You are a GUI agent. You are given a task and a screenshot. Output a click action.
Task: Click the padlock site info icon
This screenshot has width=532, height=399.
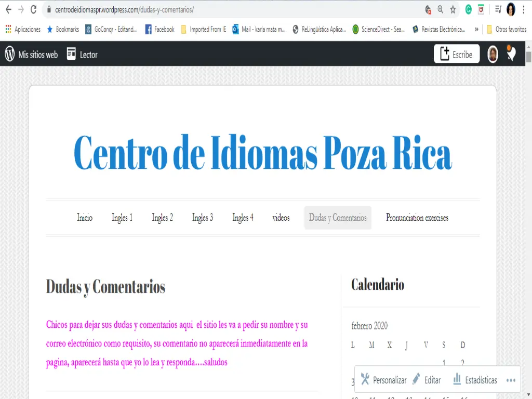(49, 9)
